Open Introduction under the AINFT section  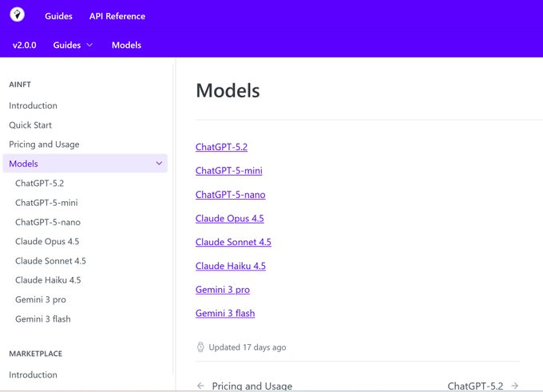[33, 105]
